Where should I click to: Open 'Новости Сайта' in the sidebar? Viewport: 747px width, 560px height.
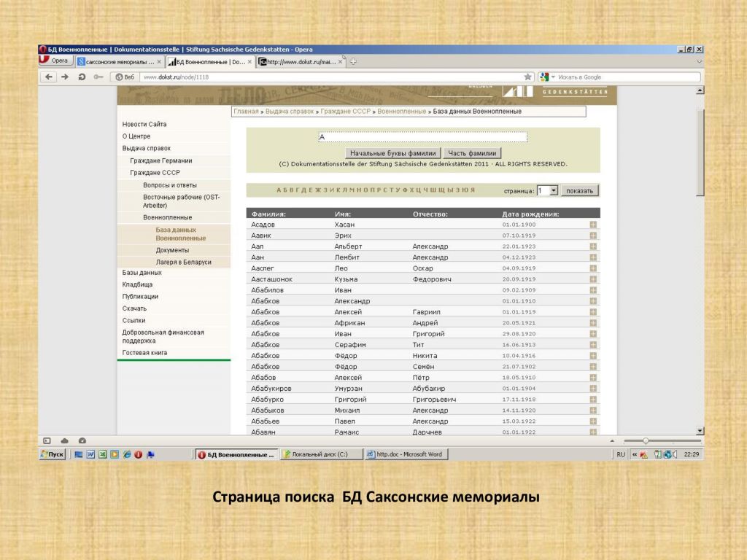click(x=144, y=124)
